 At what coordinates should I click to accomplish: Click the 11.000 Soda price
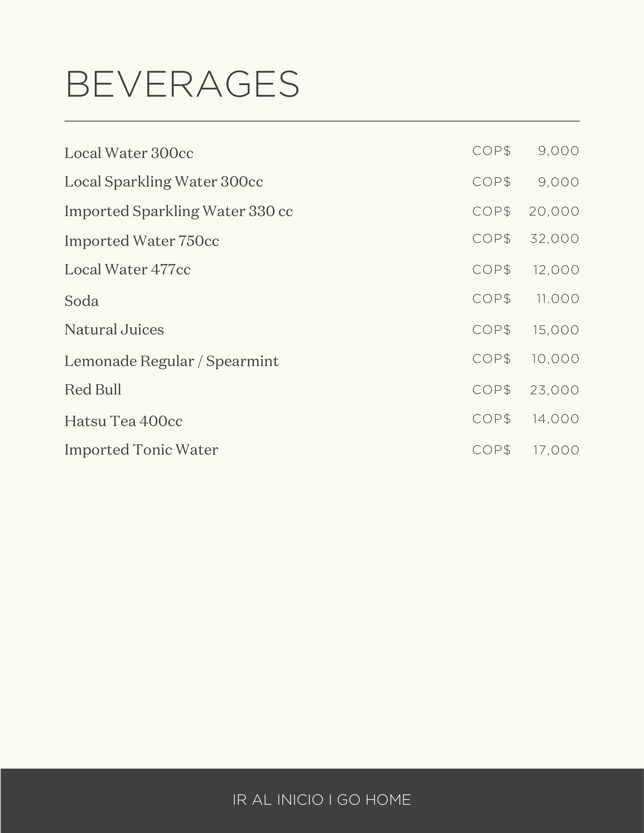(x=557, y=299)
